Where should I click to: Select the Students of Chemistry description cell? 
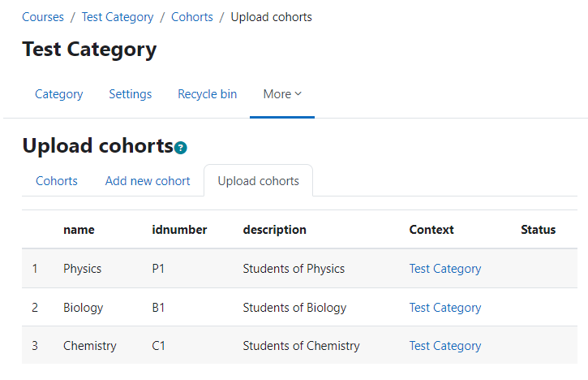point(301,345)
